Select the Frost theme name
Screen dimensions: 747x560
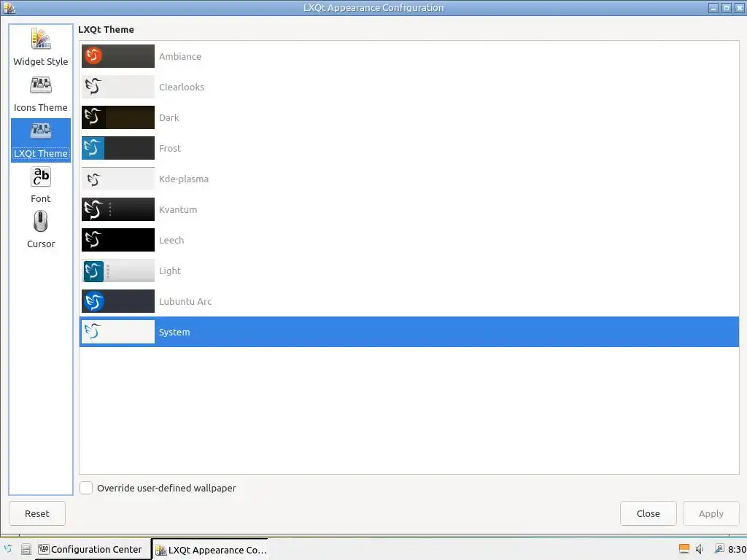point(170,148)
